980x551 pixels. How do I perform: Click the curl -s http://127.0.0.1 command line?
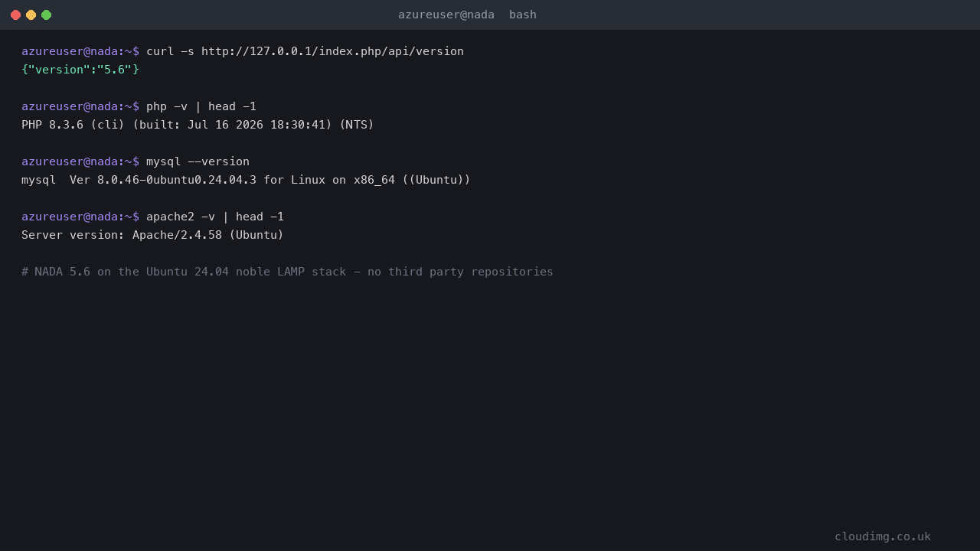(x=243, y=51)
